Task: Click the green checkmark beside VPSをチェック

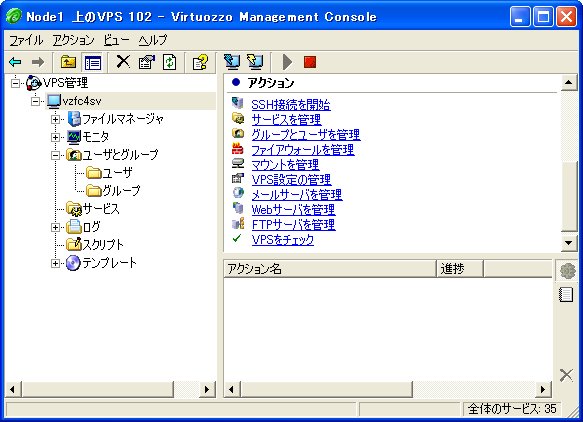Action: click(x=237, y=238)
